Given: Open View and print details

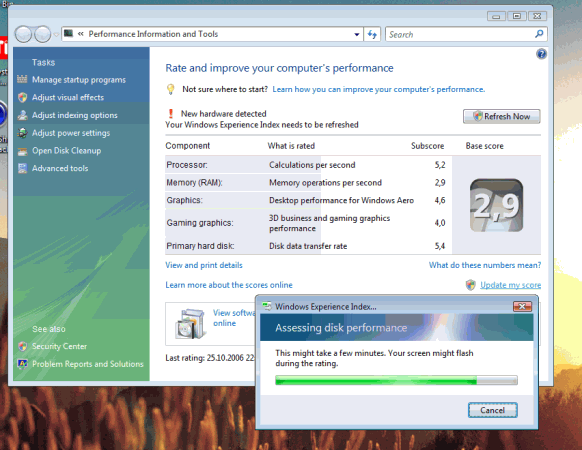Looking at the screenshot, I should (x=204, y=265).
